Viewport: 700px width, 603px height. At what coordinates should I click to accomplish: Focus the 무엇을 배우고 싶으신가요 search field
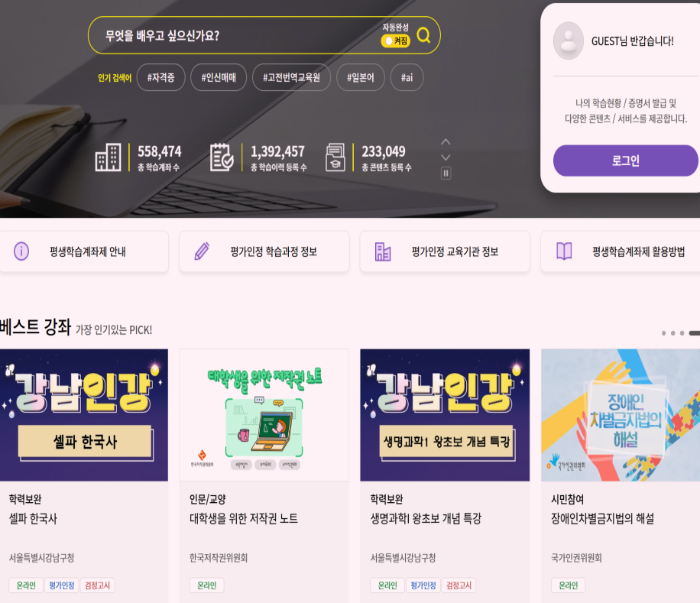point(237,36)
